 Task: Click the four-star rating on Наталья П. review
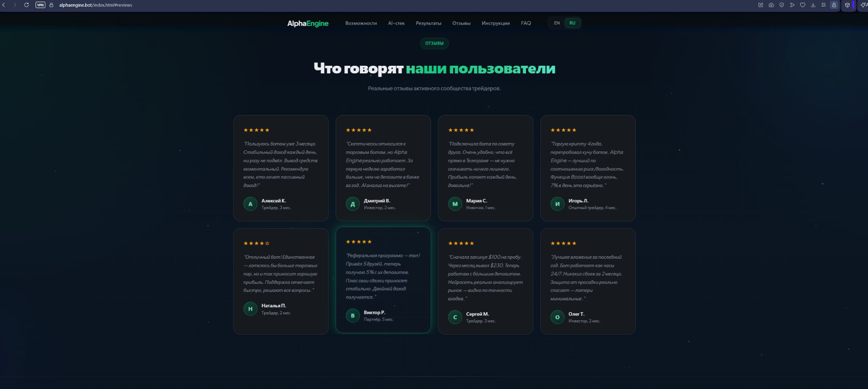[256, 243]
